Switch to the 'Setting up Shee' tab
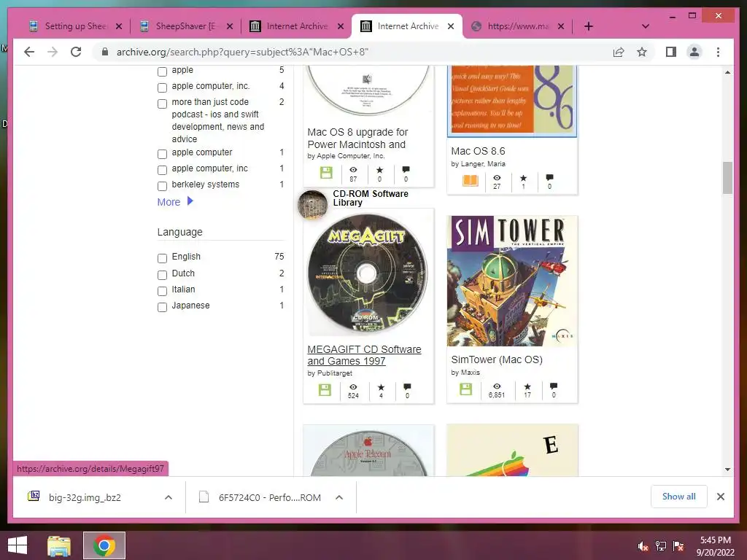 point(76,26)
